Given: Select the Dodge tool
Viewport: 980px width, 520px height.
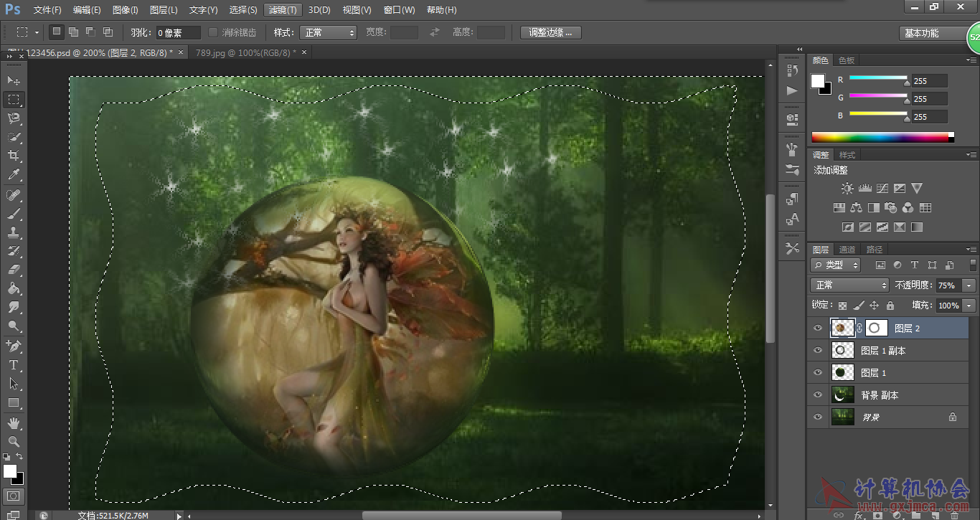Looking at the screenshot, I should (x=14, y=326).
